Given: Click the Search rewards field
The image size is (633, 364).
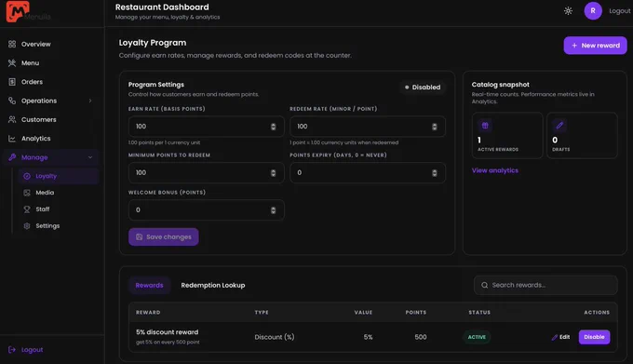Looking at the screenshot, I should pos(545,285).
